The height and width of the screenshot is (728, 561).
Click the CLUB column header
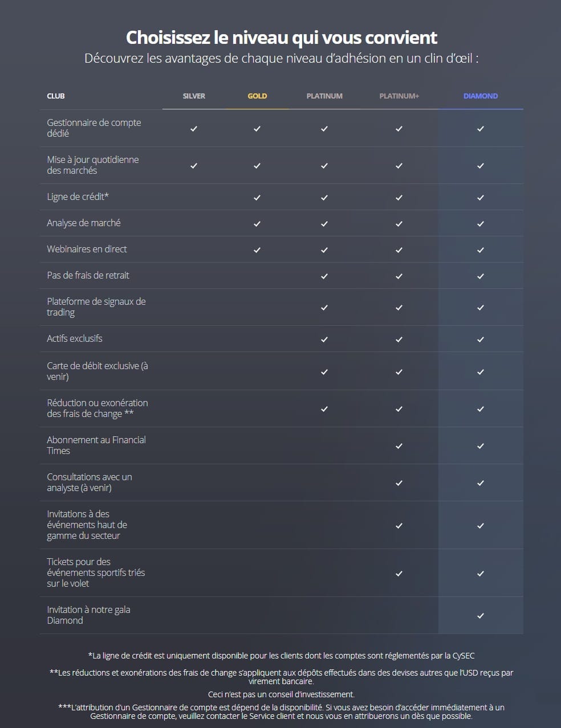56,96
